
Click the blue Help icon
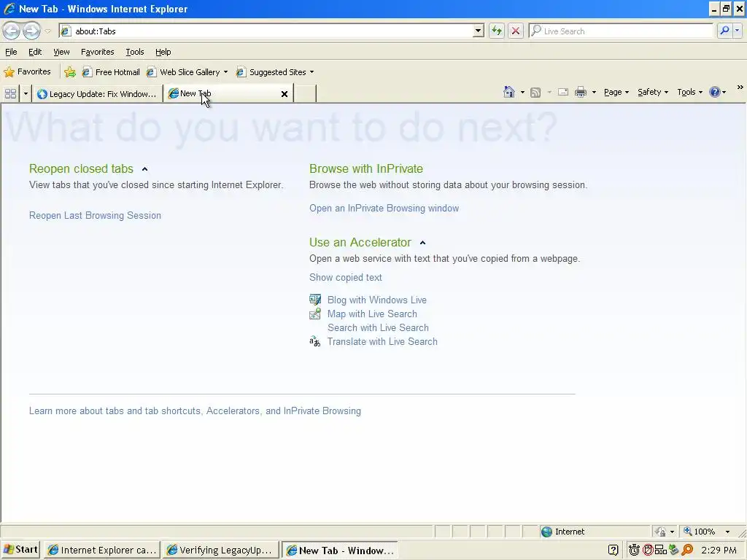pos(715,92)
